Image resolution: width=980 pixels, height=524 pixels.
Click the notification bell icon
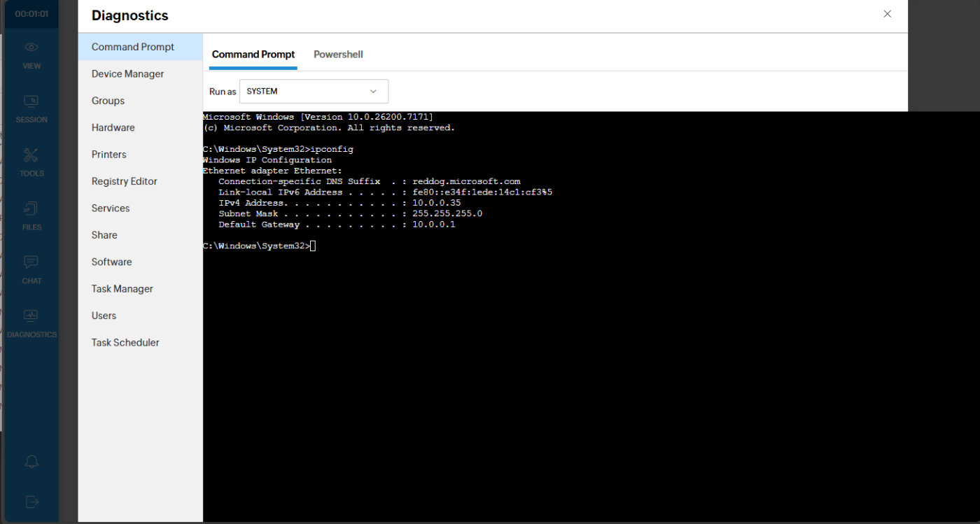point(31,462)
